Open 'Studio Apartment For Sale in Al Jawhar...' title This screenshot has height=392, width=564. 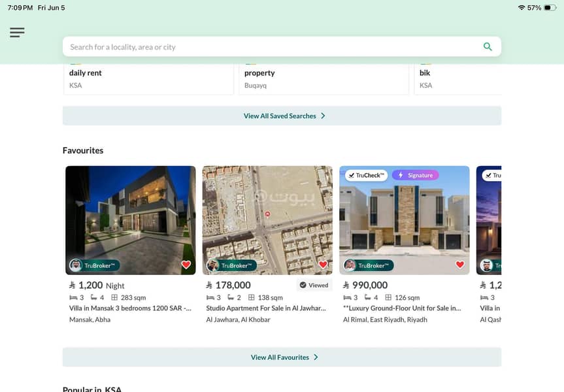coord(266,308)
